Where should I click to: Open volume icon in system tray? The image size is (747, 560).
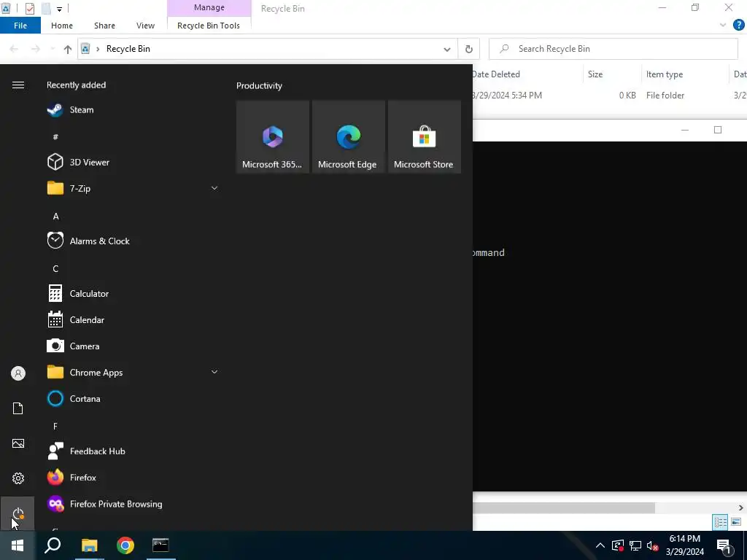653,545
